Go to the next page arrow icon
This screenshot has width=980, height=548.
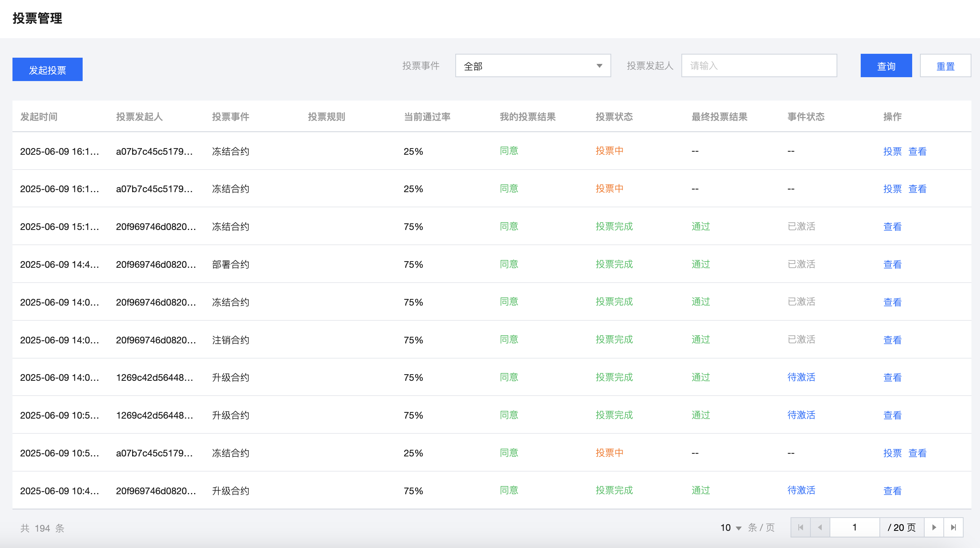[x=934, y=527]
